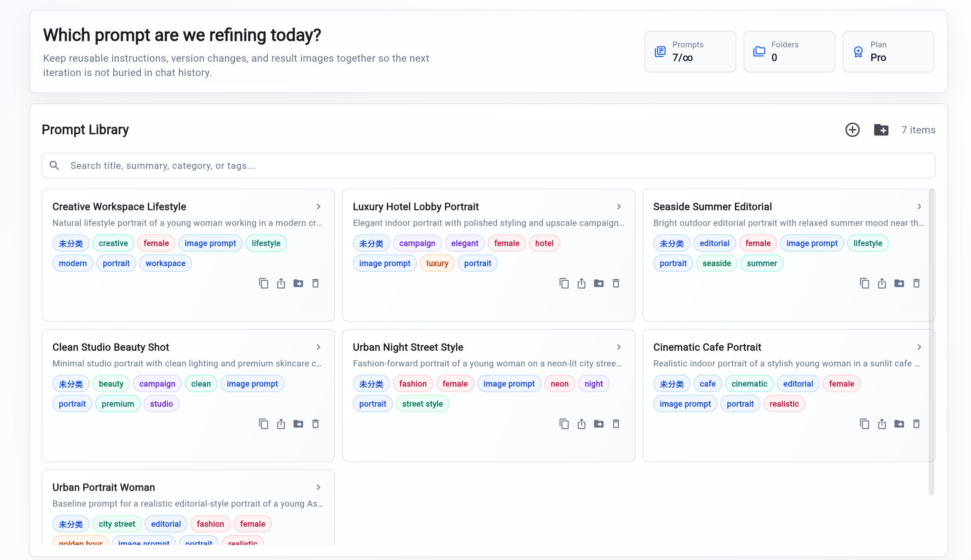971x560 pixels.
Task: Open the Prompts 7/∞ stat card
Action: click(x=690, y=52)
